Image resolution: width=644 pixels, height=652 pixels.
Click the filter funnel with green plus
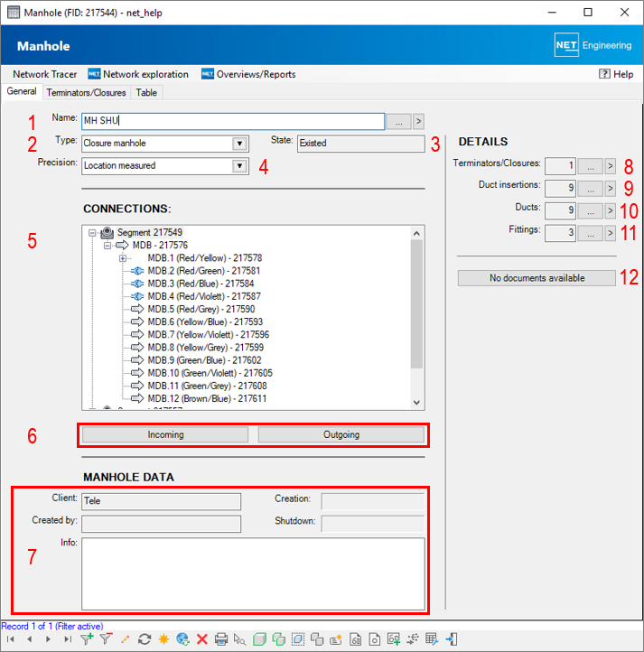point(87,639)
